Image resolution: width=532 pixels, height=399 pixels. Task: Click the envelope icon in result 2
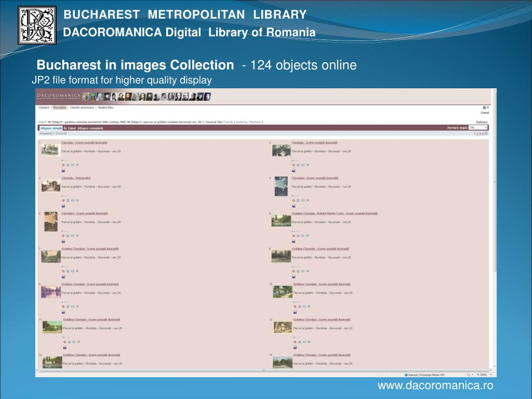pyautogui.click(x=303, y=165)
